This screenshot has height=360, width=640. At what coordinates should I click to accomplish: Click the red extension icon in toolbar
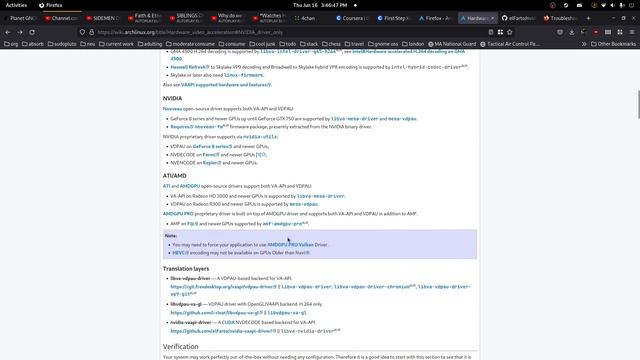coord(596,32)
